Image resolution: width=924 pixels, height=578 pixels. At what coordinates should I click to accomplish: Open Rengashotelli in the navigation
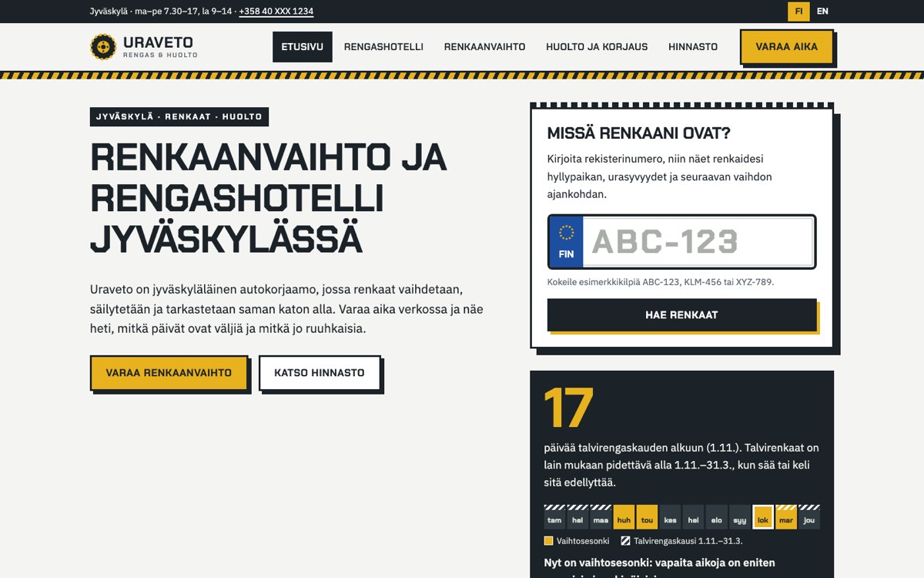coord(383,47)
